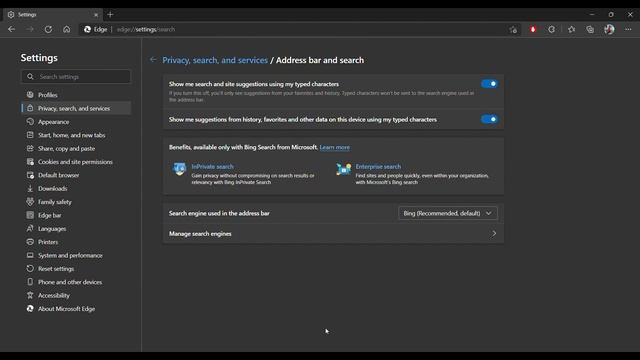Viewport: 640px width, 360px height.
Task: Click the refresh-style extension icon in toolbar
Action: coord(551,29)
